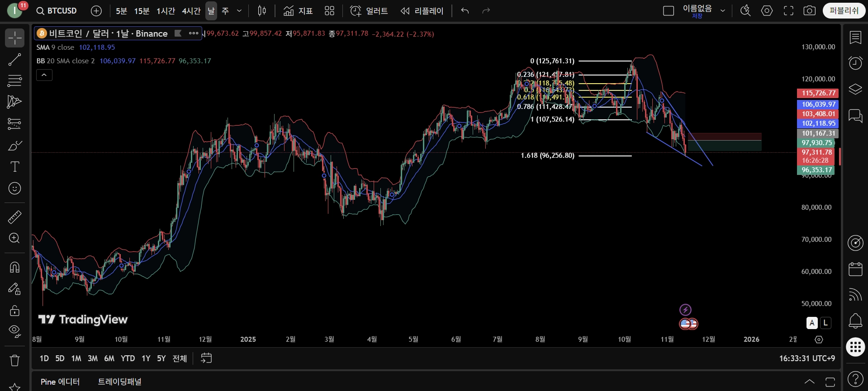This screenshot has width=868, height=391.
Task: Toggle log scale with the L button
Action: click(826, 323)
